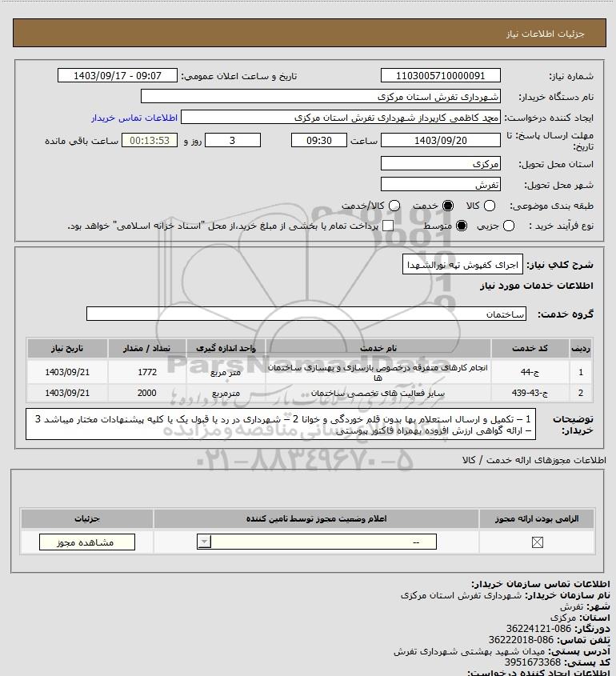Screen dimensions: 616x676
Task: Select the کالا/خدمت radio button
Action: pyautogui.click(x=394, y=206)
